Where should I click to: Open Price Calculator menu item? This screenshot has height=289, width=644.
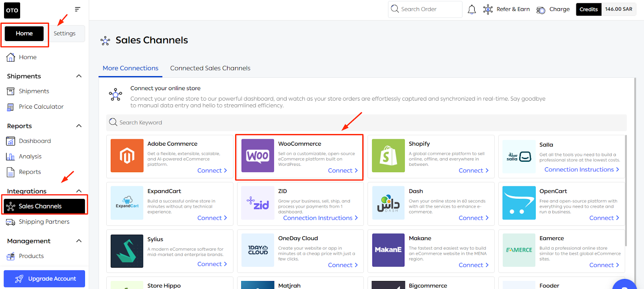(x=41, y=107)
